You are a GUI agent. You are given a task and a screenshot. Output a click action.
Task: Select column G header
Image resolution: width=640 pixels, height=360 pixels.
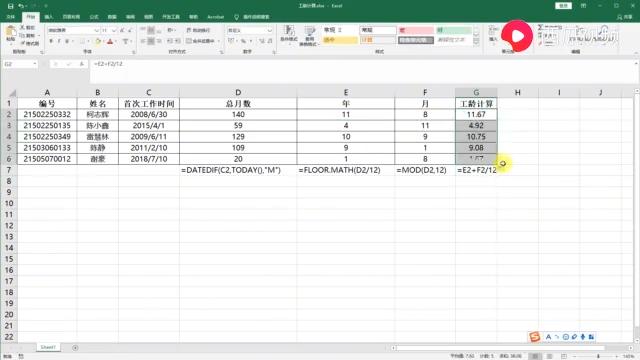[476, 93]
